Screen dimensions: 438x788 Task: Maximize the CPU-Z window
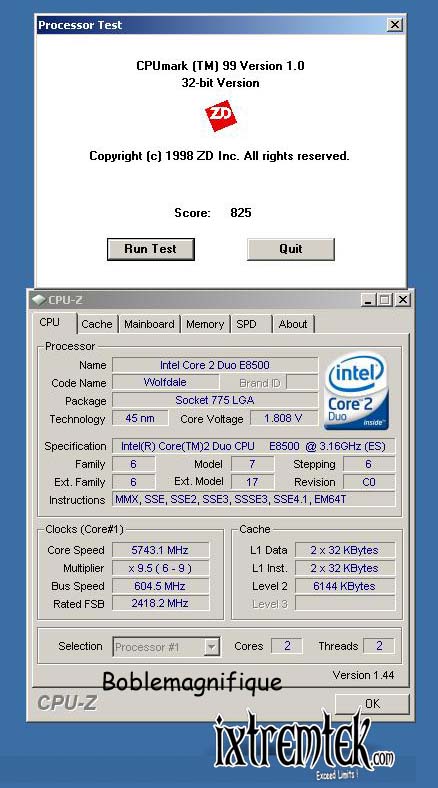coord(385,300)
